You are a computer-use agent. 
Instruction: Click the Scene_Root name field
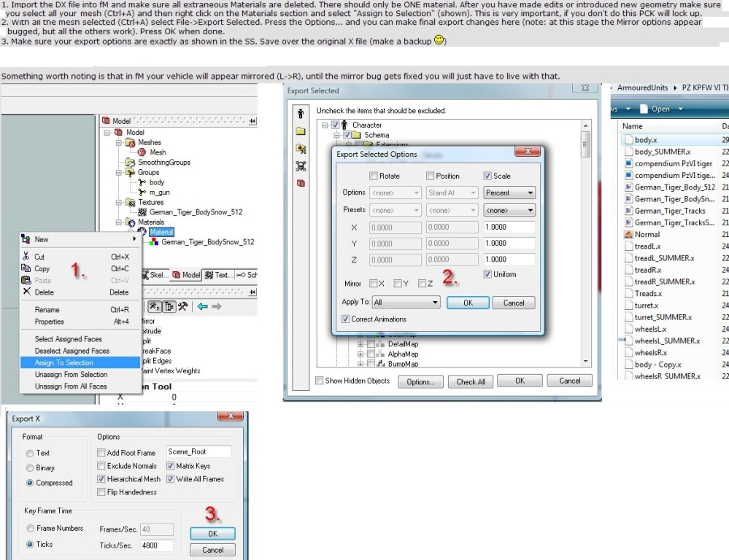click(x=198, y=451)
